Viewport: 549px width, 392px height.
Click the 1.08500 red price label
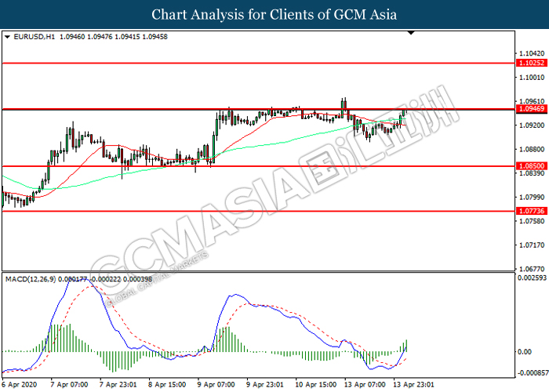coord(532,166)
